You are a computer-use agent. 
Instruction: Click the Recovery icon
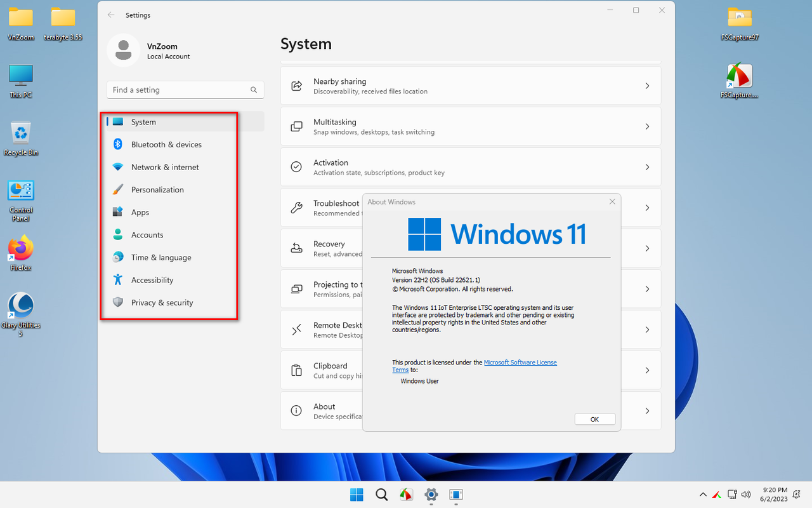click(x=296, y=248)
